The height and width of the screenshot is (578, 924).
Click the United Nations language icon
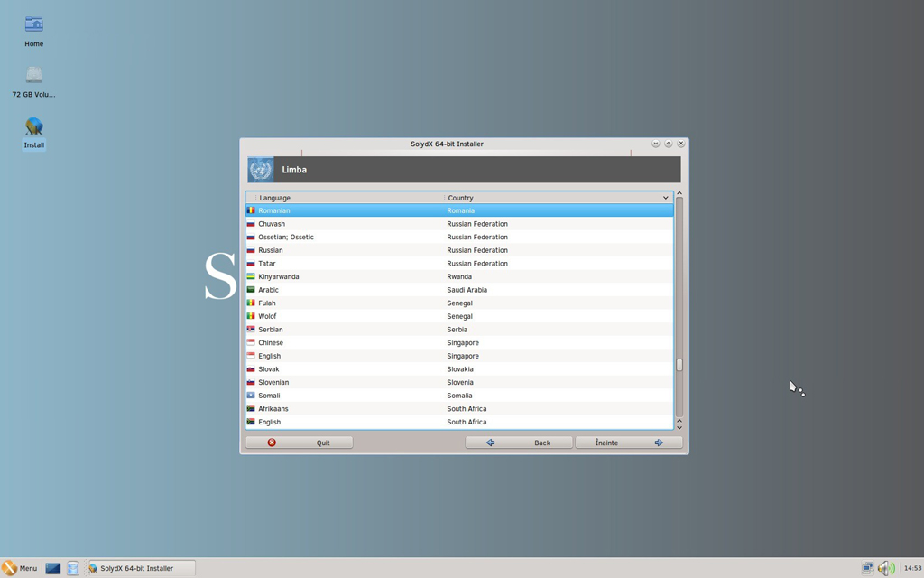click(261, 170)
